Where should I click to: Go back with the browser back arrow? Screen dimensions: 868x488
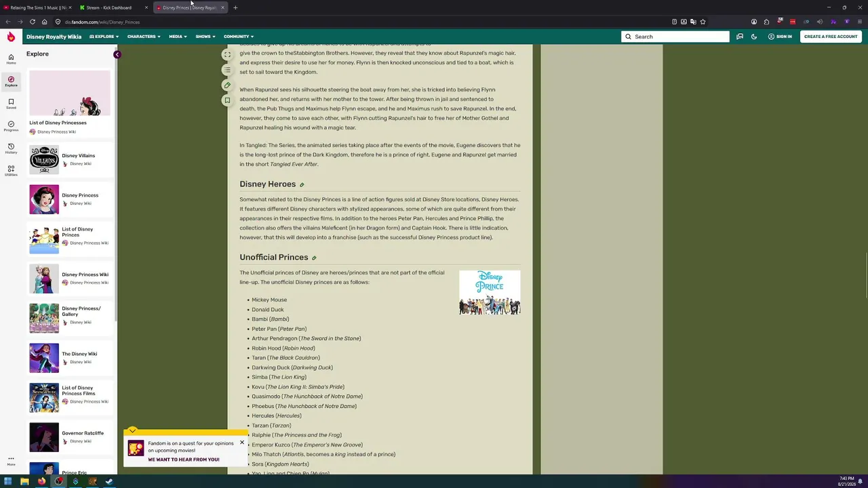7,22
